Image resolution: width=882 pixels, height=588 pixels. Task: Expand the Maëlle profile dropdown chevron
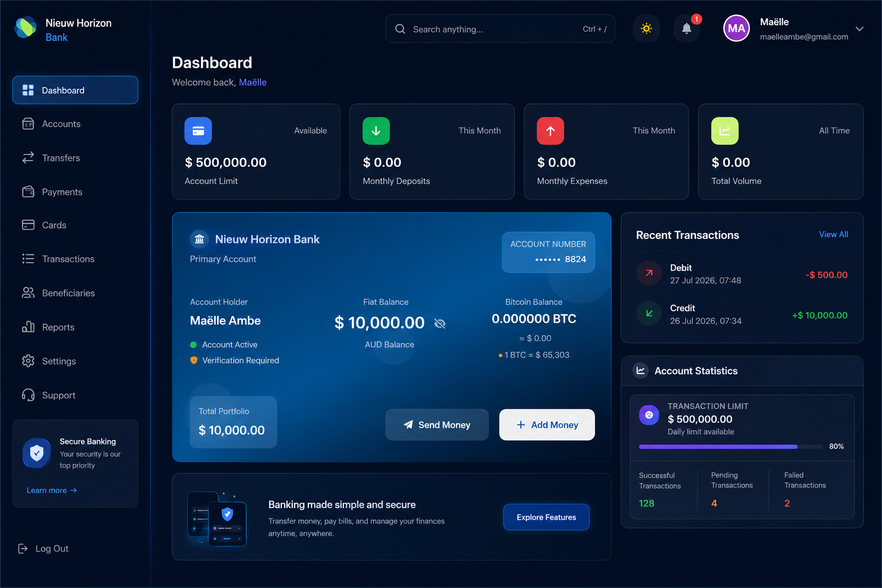coord(859,29)
